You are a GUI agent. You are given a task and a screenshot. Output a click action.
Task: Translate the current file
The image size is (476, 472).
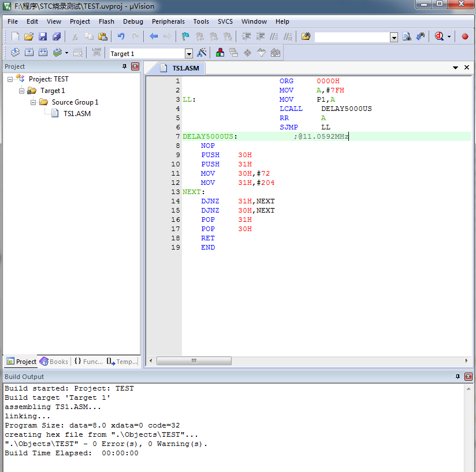(x=15, y=53)
